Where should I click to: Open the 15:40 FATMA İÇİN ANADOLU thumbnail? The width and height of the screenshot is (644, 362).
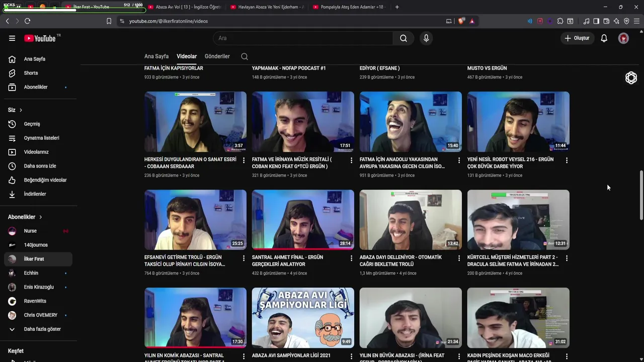pos(411,122)
